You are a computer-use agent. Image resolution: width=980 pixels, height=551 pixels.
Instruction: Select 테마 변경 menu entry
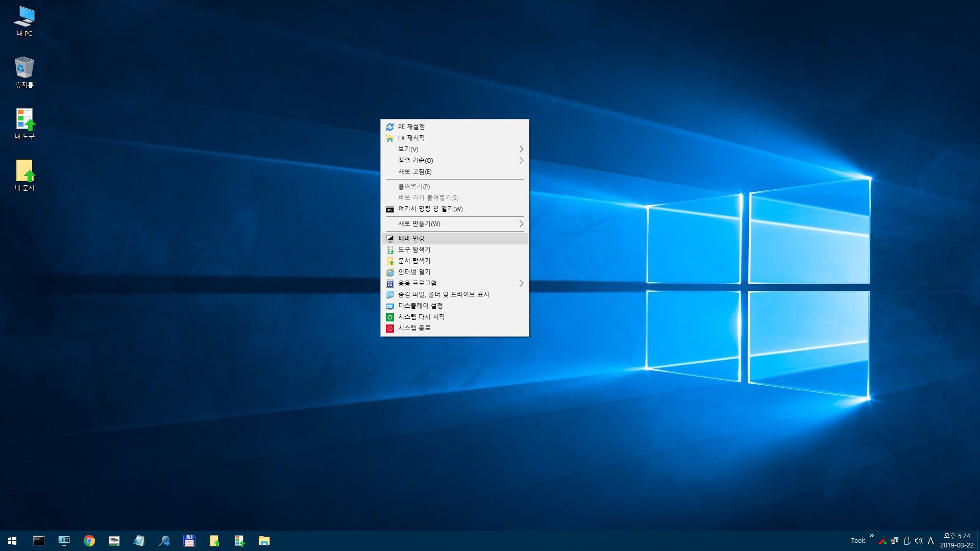pos(455,238)
